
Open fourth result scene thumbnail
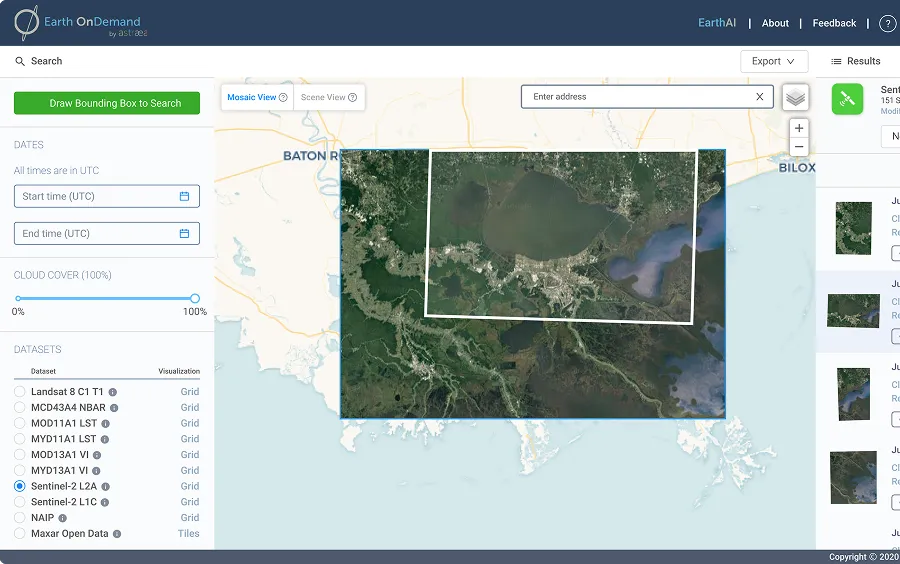[854, 477]
